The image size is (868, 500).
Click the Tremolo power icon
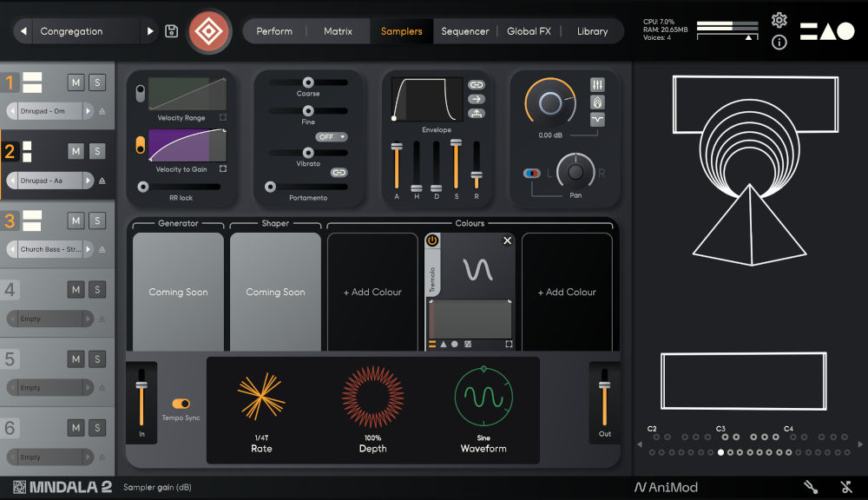pos(432,240)
